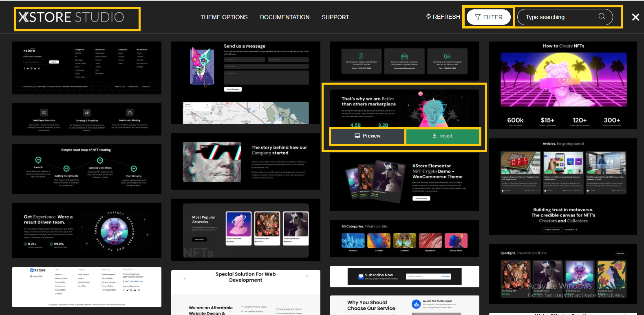Click the filter funnel icon
644x315 pixels.
478,17
